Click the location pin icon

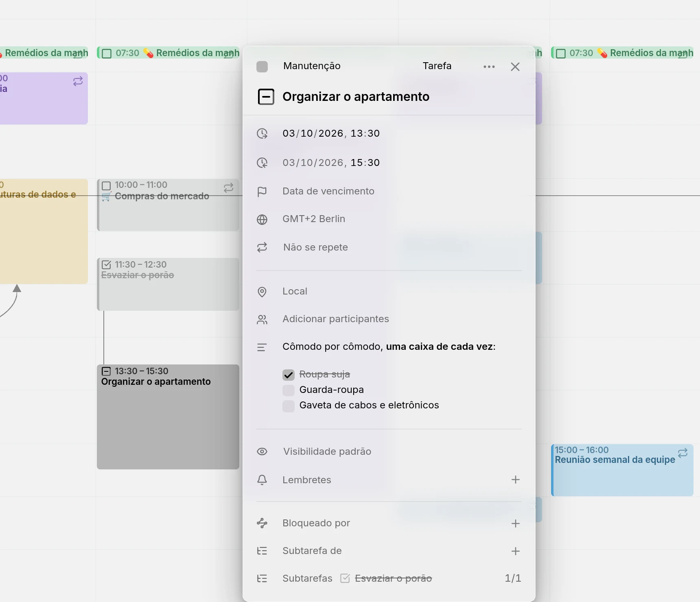click(262, 292)
